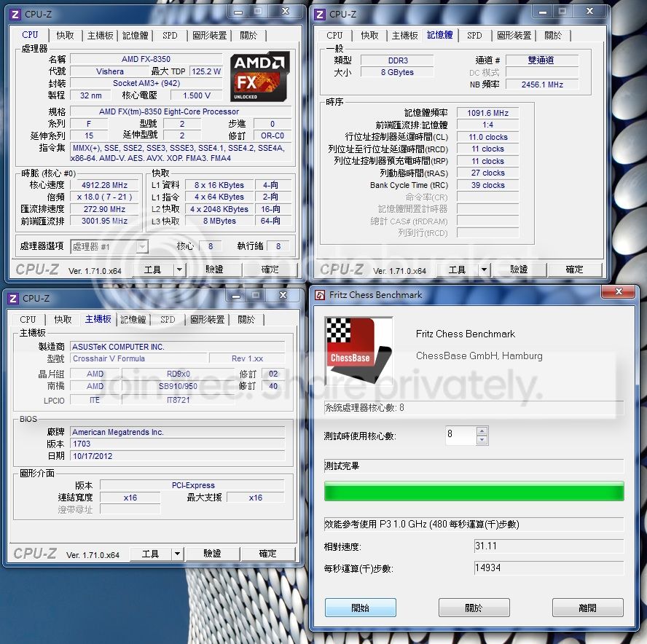647x644 pixels.
Task: Open the SPD tab in mainboard window
Action: [x=168, y=319]
